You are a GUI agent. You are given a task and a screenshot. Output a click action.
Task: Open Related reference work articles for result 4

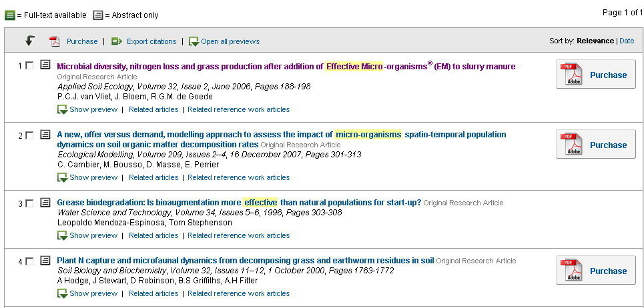[x=239, y=293]
